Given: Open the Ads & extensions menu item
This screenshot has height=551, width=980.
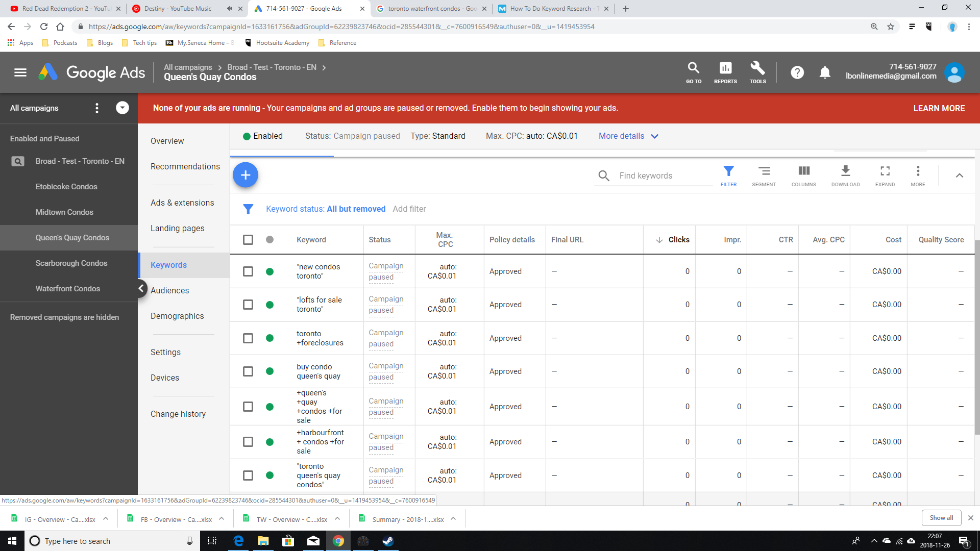Looking at the screenshot, I should pos(182,203).
